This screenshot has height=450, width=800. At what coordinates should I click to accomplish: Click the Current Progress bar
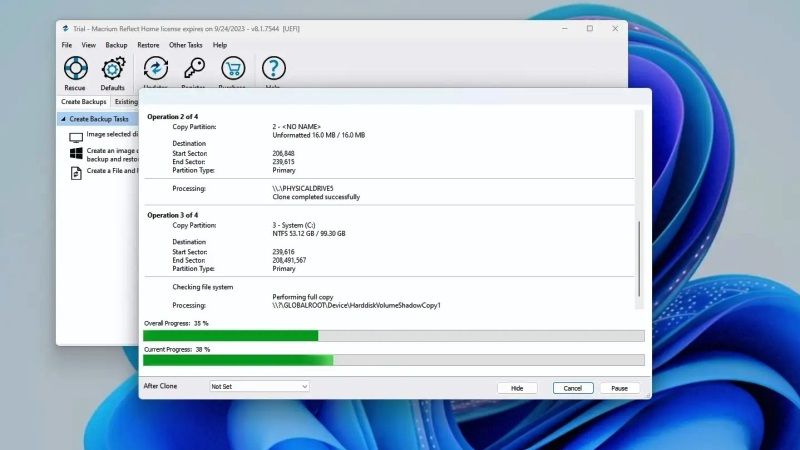coord(394,360)
